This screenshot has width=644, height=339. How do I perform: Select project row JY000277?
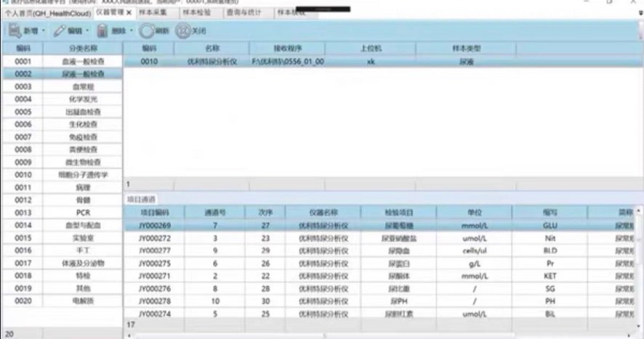point(380,250)
